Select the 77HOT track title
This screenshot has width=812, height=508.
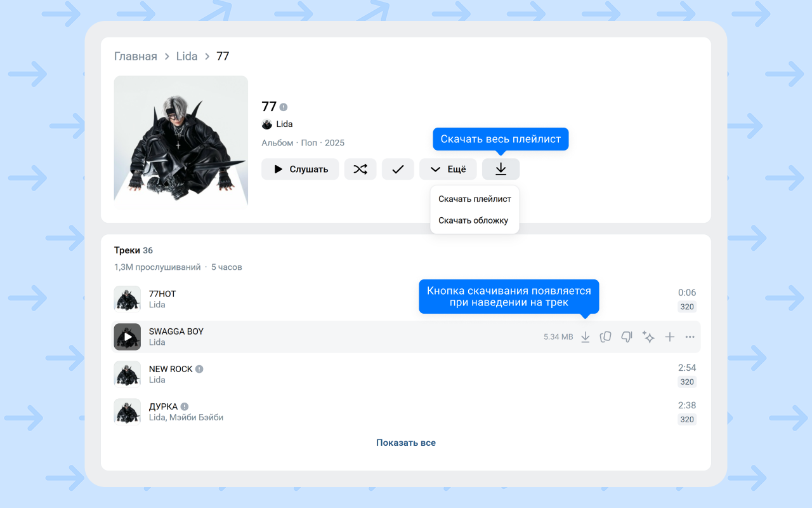pyautogui.click(x=162, y=293)
